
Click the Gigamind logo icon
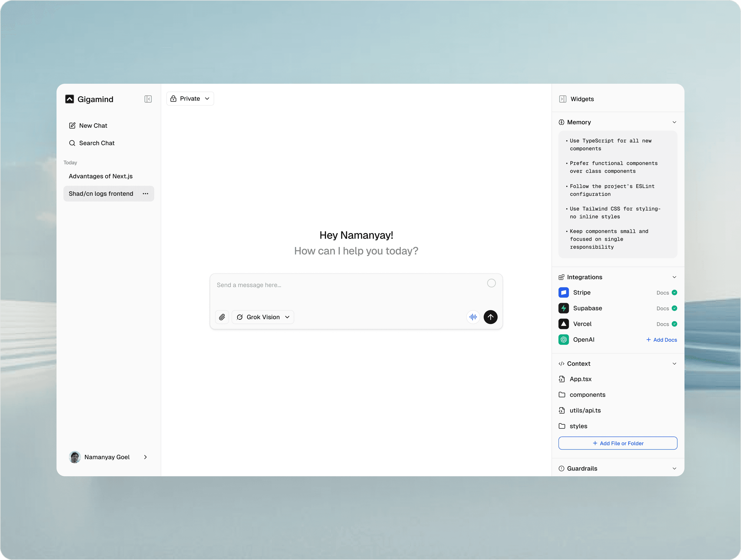(69, 99)
